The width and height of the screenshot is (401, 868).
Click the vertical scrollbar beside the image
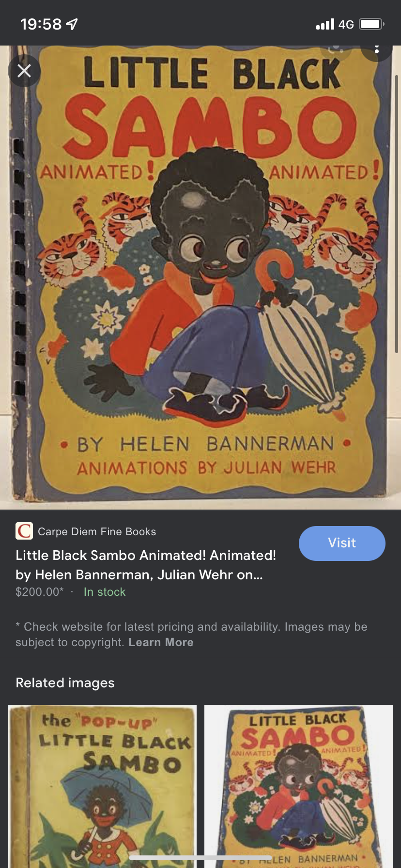pos(397,213)
